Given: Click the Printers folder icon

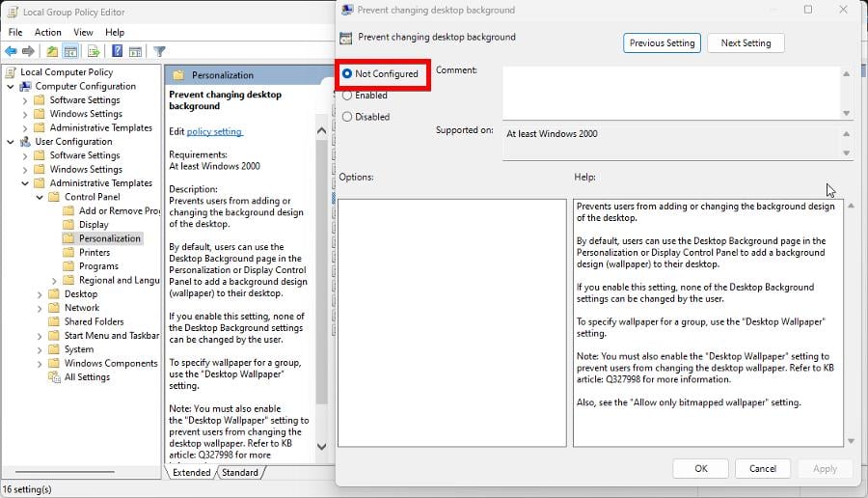Looking at the screenshot, I should click(x=68, y=253).
